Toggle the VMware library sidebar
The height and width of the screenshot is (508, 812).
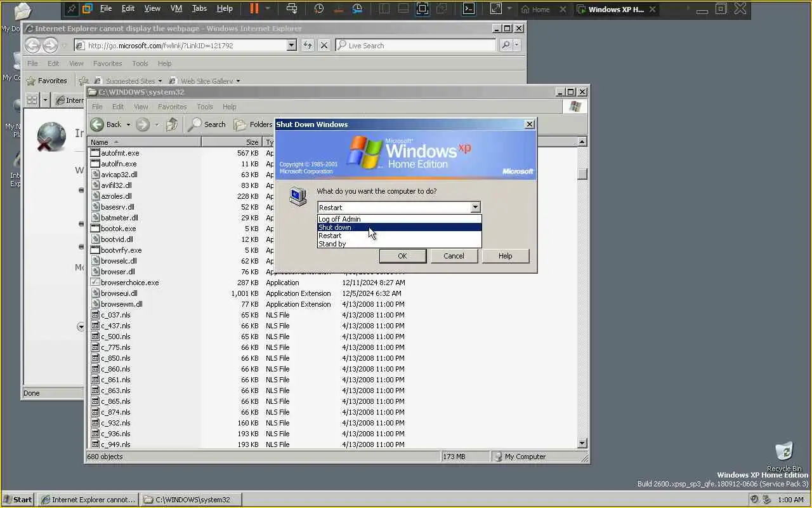click(x=384, y=9)
